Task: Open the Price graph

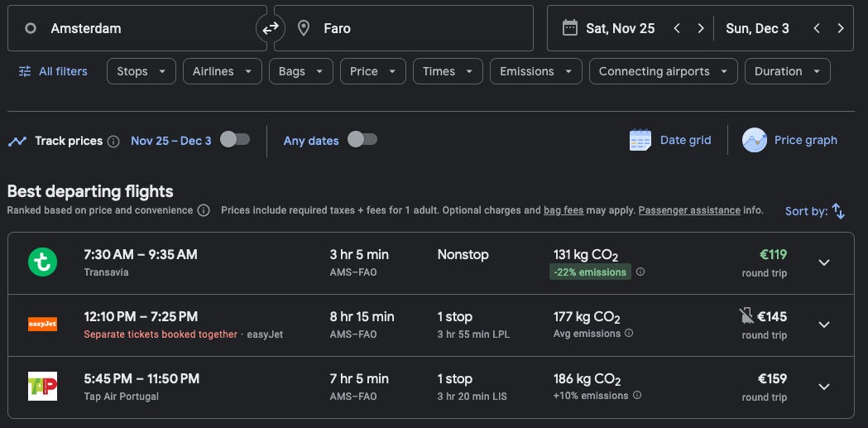Action: point(790,140)
